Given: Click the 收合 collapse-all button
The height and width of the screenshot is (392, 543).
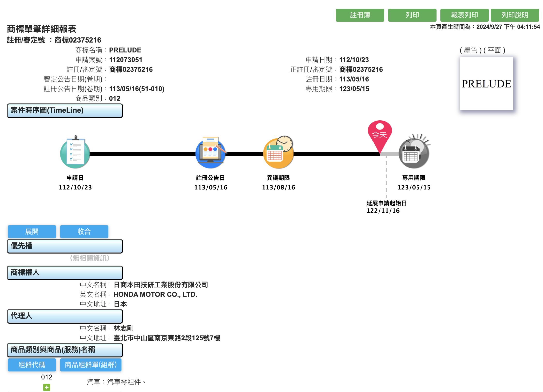Looking at the screenshot, I should (x=84, y=232).
